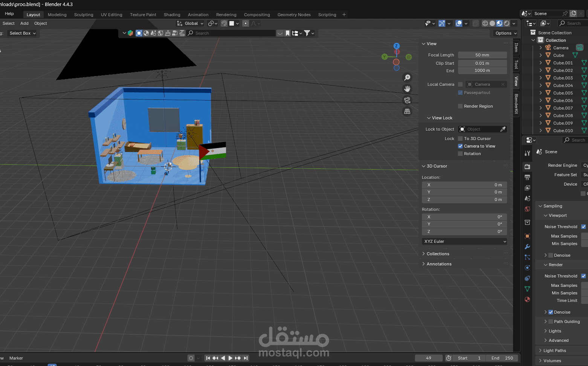The image size is (588, 366).
Task: Open the Object properties tab icon
Action: pos(527,236)
